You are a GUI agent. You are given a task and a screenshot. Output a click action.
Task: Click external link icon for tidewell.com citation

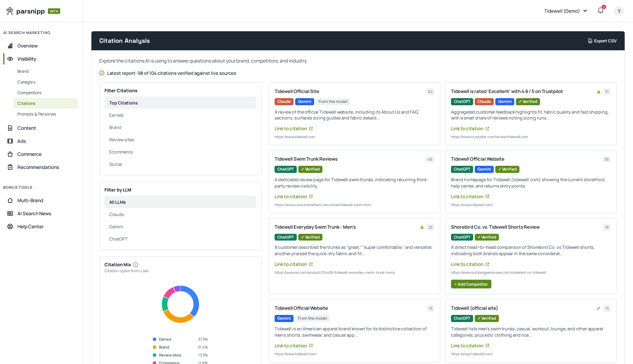tap(311, 128)
